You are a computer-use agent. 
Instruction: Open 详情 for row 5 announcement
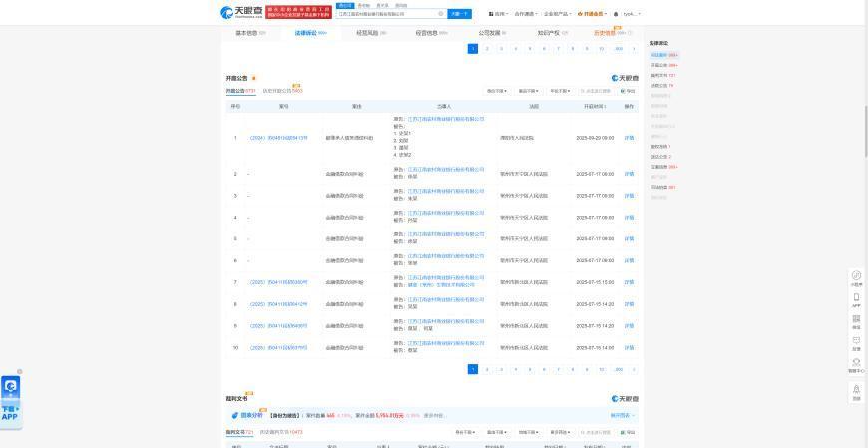pos(629,239)
